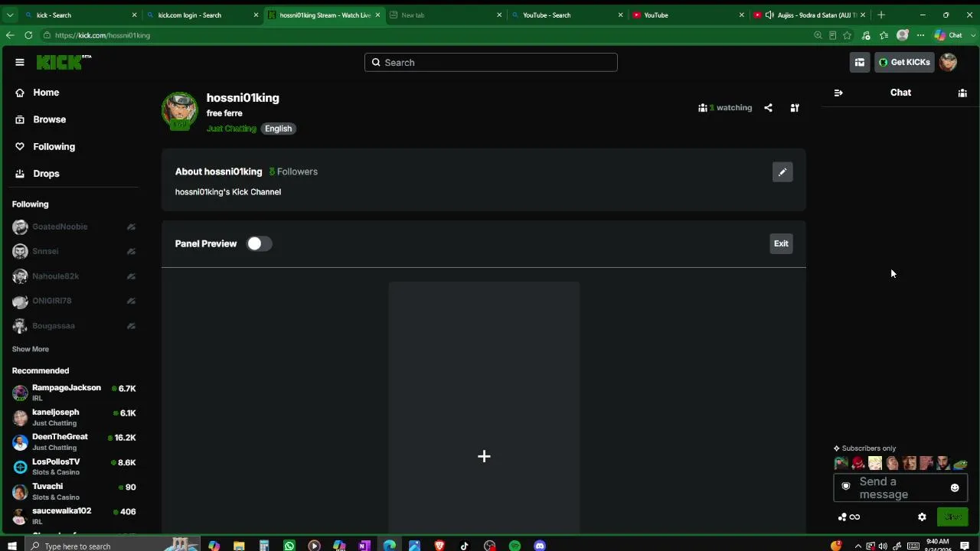This screenshot has height=551, width=980.
Task: Click the KICK logo
Action: pyautogui.click(x=64, y=62)
